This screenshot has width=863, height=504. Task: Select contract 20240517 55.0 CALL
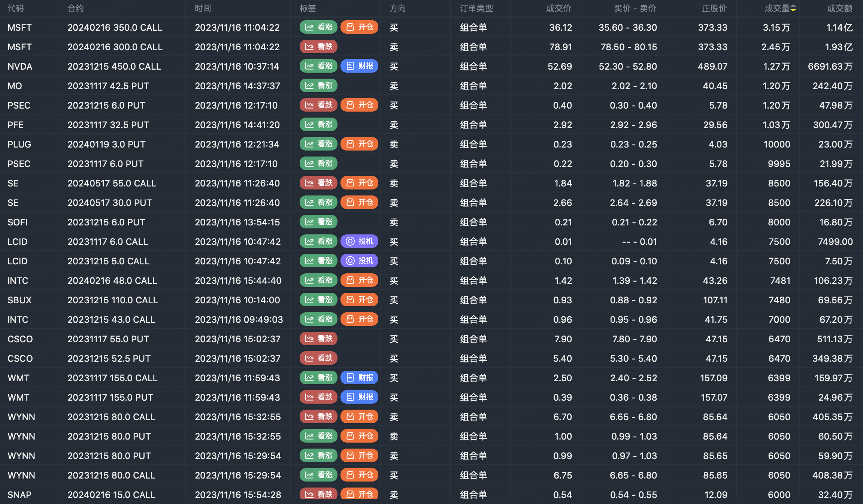click(112, 183)
